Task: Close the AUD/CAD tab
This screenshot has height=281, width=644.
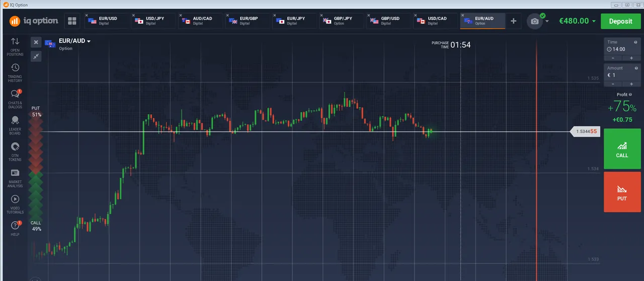Action: coord(181,15)
